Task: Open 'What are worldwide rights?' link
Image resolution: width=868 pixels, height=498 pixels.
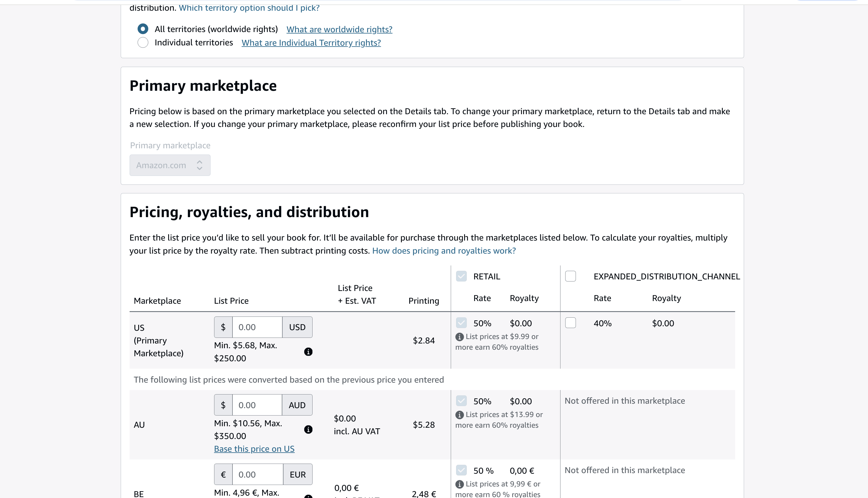Action: point(339,29)
